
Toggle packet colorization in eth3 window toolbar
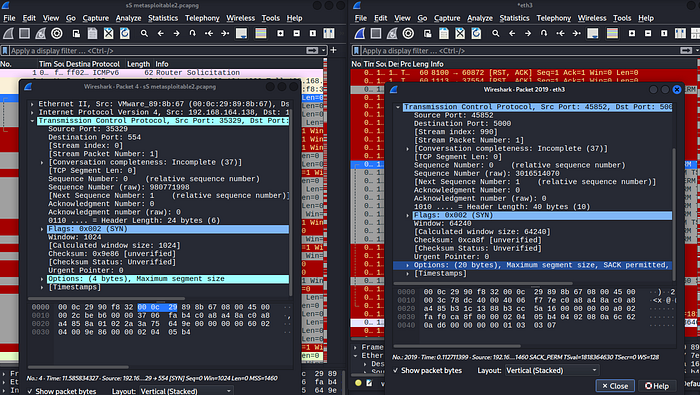pos(612,33)
